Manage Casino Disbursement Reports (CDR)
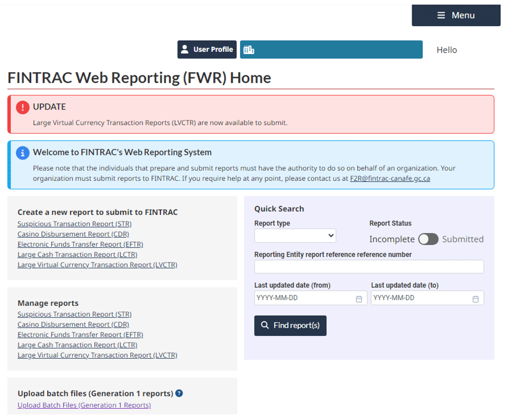 [x=73, y=324]
